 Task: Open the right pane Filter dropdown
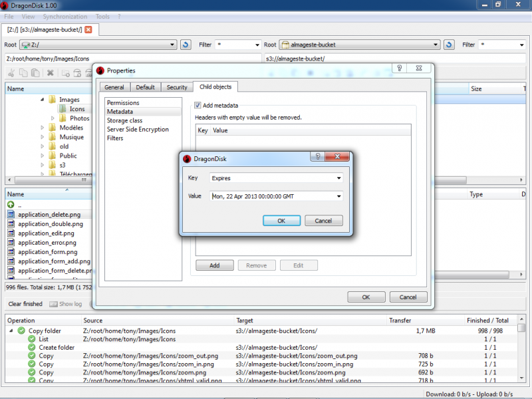[x=521, y=45]
